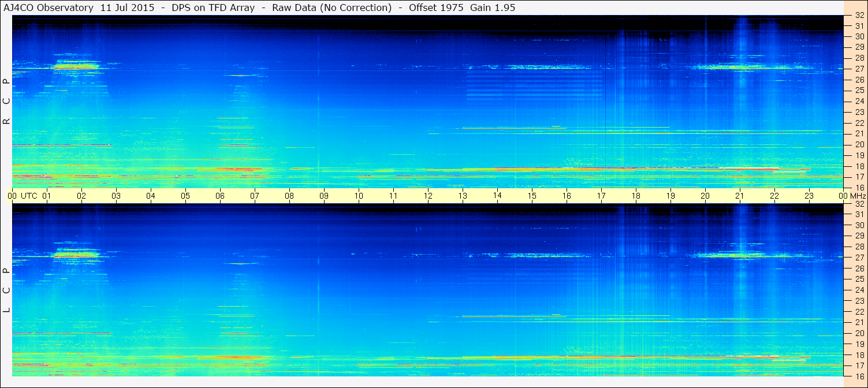Image resolution: width=868 pixels, height=388 pixels.
Task: Pick the 14 hour marker on time axis
Action: 497,196
